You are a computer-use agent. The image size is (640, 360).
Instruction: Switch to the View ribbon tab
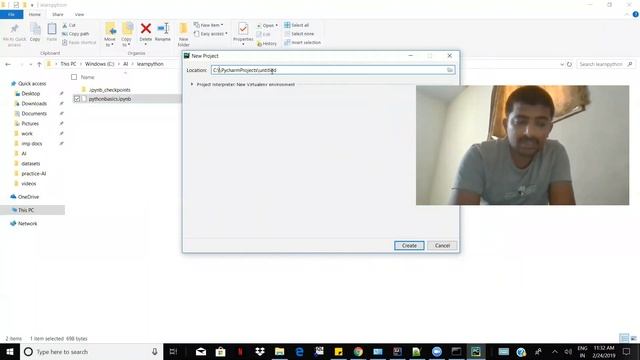click(79, 14)
